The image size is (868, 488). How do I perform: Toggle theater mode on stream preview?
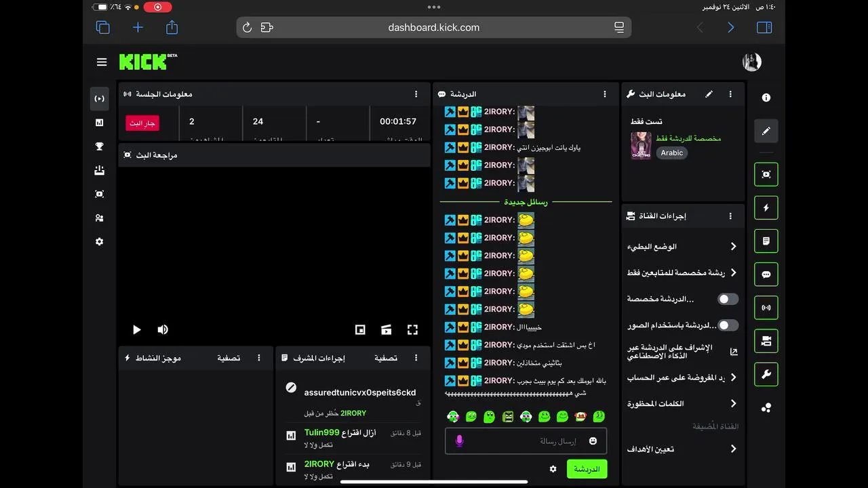pyautogui.click(x=387, y=330)
